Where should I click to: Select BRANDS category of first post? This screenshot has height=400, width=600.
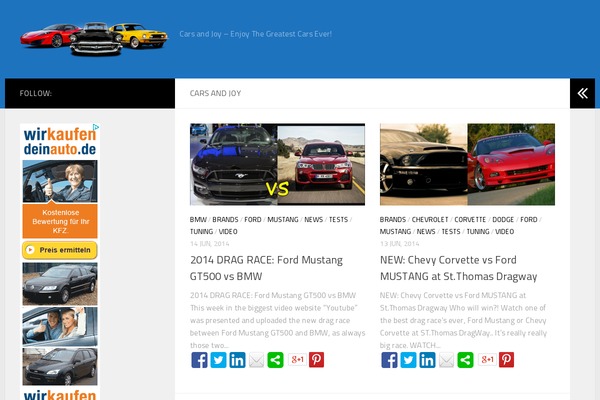pyautogui.click(x=225, y=220)
